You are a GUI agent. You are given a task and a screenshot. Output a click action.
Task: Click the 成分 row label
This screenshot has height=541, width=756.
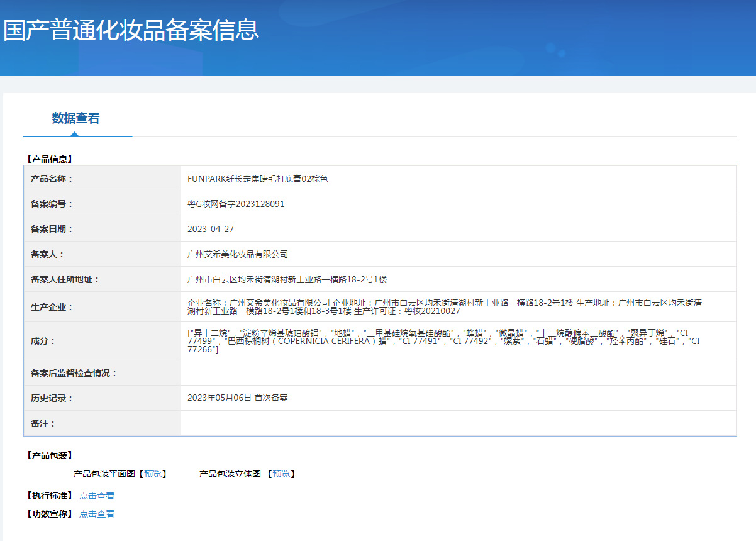(43, 341)
